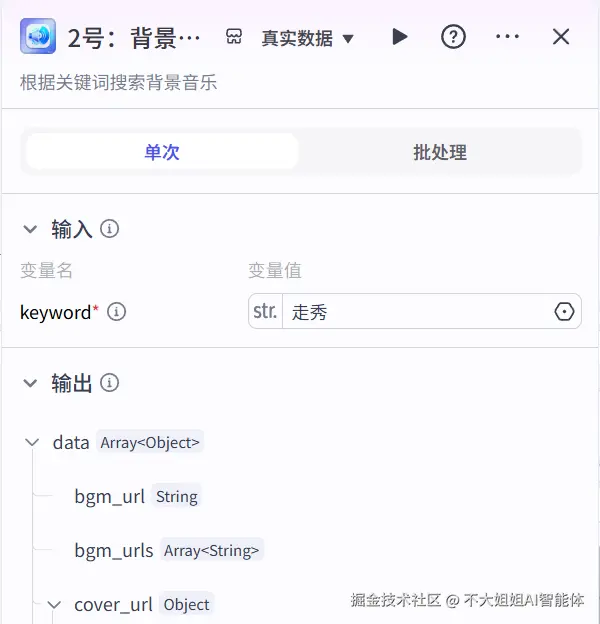Select the bgm_urls Array<String> row
The width and height of the screenshot is (600, 624).
[x=168, y=550]
